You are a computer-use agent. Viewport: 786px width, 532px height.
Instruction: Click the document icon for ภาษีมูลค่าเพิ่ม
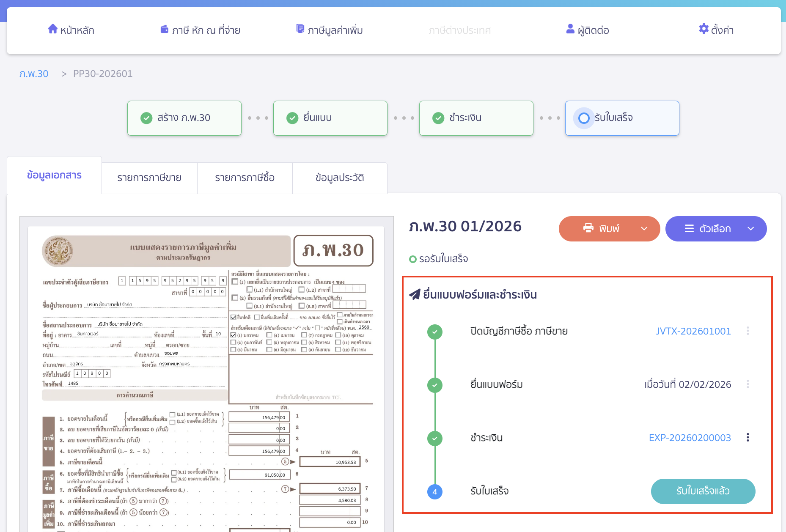tap(300, 29)
